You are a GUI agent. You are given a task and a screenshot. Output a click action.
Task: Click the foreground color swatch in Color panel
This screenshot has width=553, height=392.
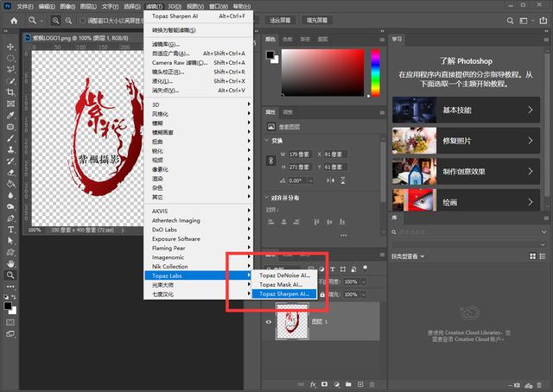pyautogui.click(x=270, y=55)
